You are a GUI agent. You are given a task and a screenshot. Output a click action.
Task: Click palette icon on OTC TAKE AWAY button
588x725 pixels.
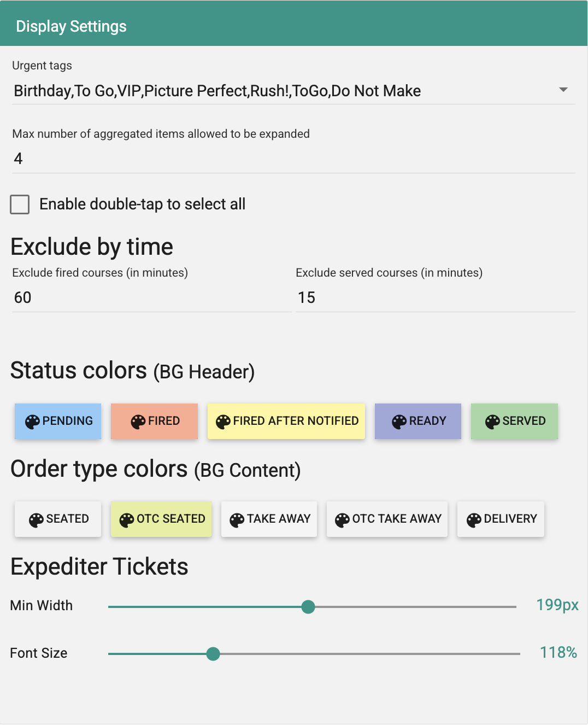(343, 520)
